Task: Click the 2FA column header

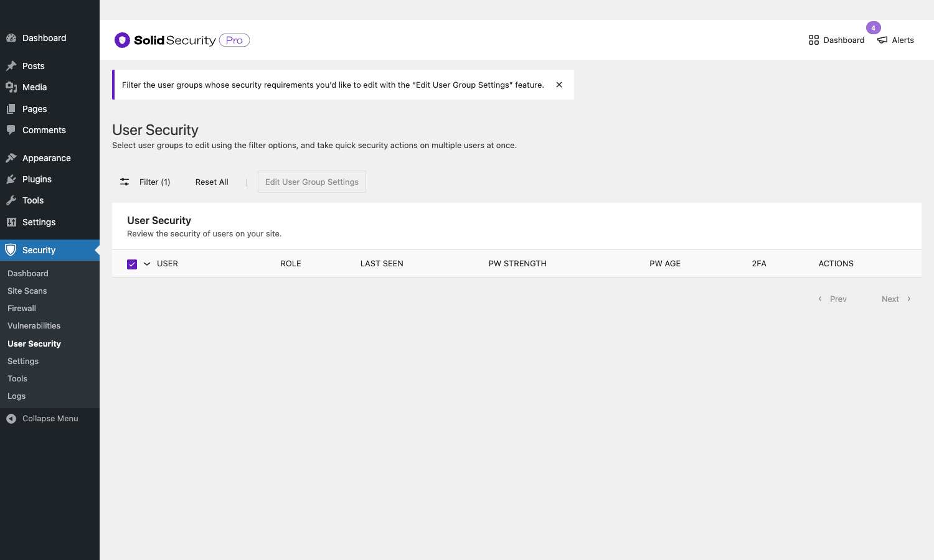Action: tap(759, 264)
